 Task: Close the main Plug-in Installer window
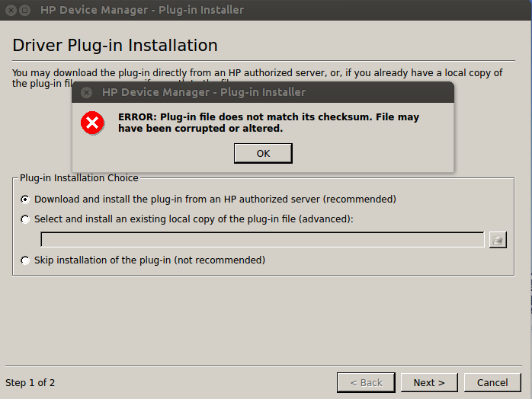coord(11,10)
